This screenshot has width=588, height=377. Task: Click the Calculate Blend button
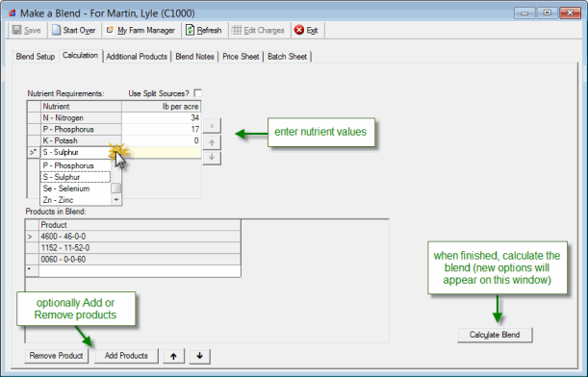coord(495,335)
